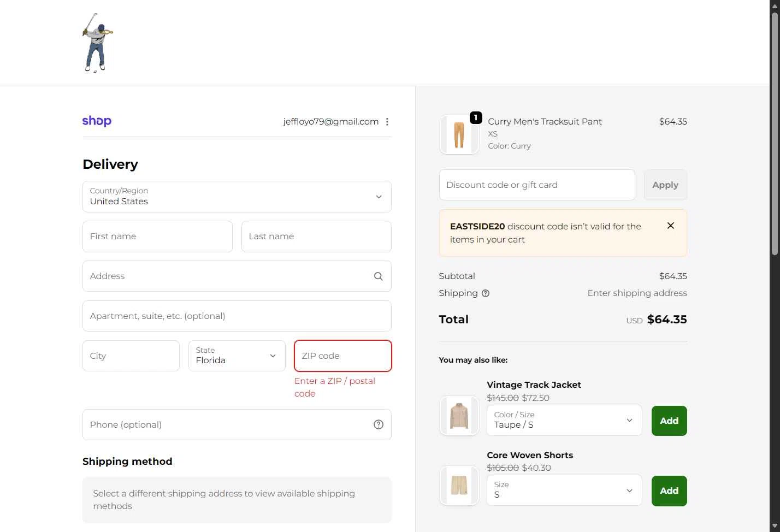780x532 pixels.
Task: Click the jacket sale price $72.50
Action: click(536, 398)
